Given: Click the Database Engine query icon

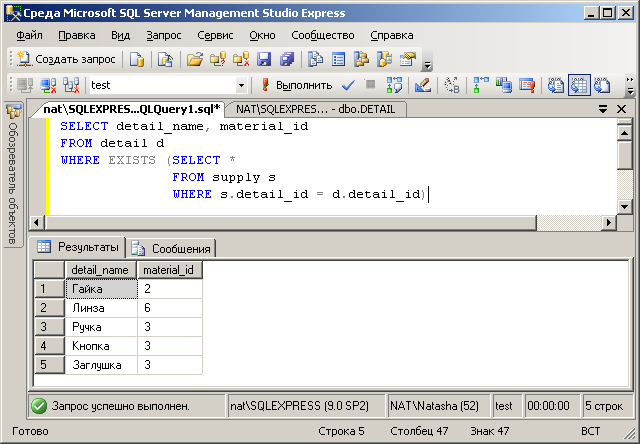Looking at the screenshot, I should 137,60.
